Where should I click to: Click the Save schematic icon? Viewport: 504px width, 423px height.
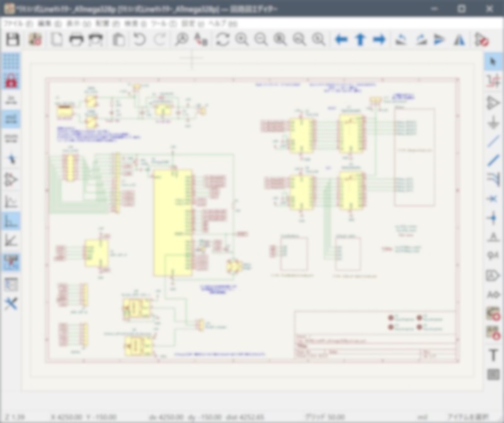[12, 40]
